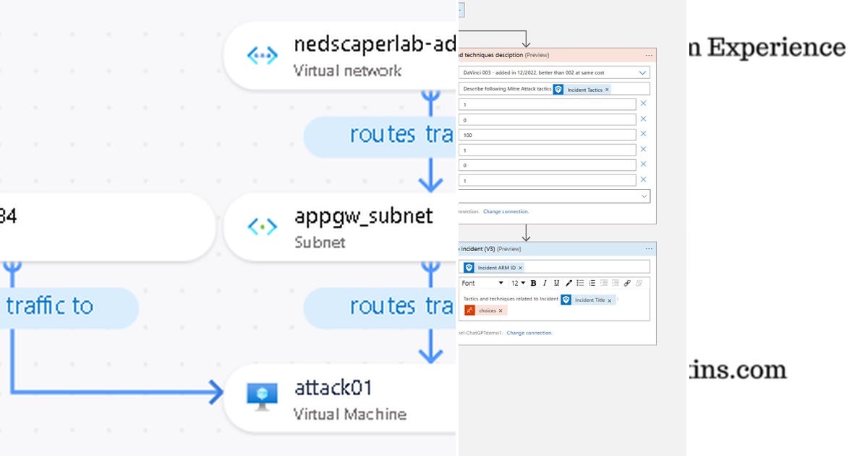Click the choices expression token icon

469,310
